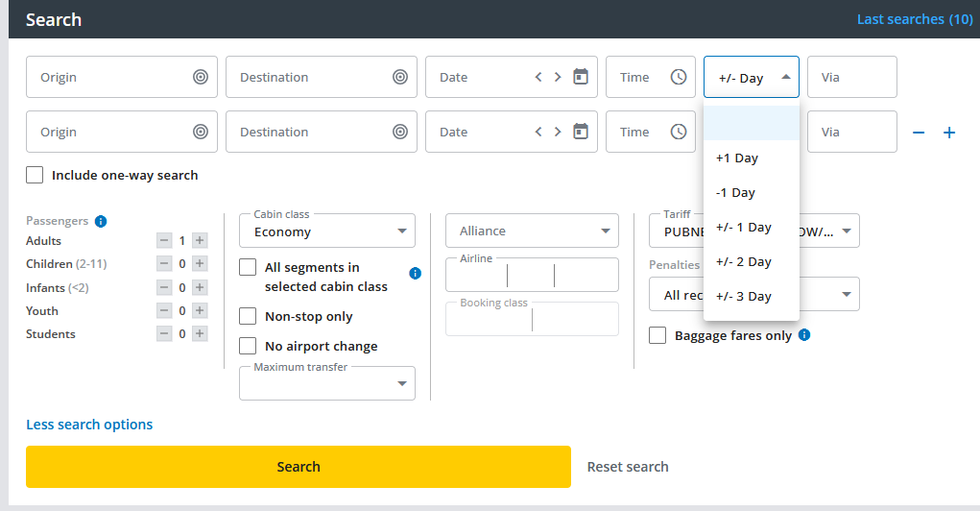Click the Passengers info icon

[x=101, y=221]
